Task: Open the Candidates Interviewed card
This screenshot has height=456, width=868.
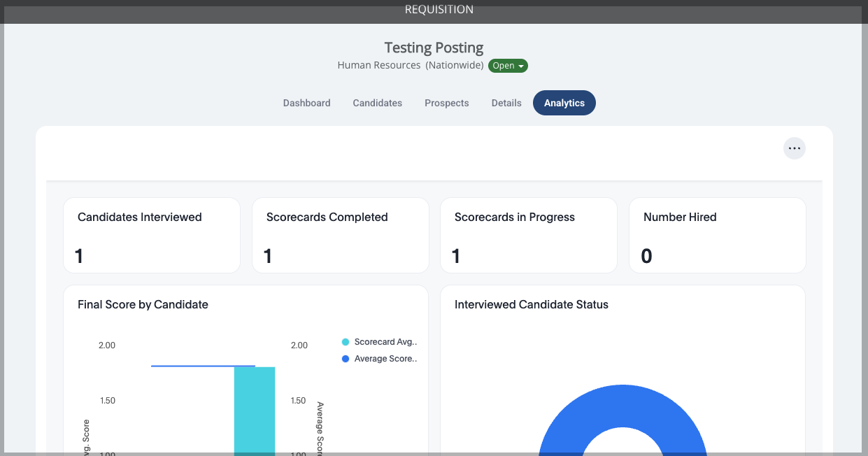Action: click(152, 235)
